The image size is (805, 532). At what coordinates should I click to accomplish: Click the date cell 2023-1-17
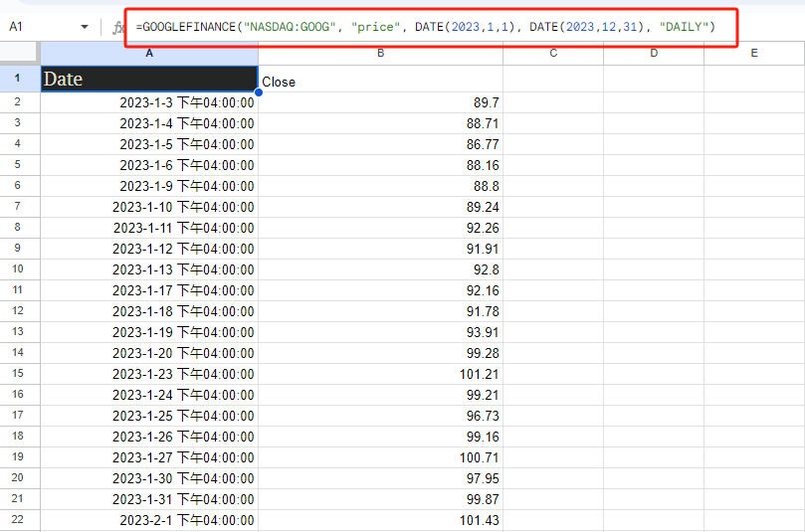(149, 290)
